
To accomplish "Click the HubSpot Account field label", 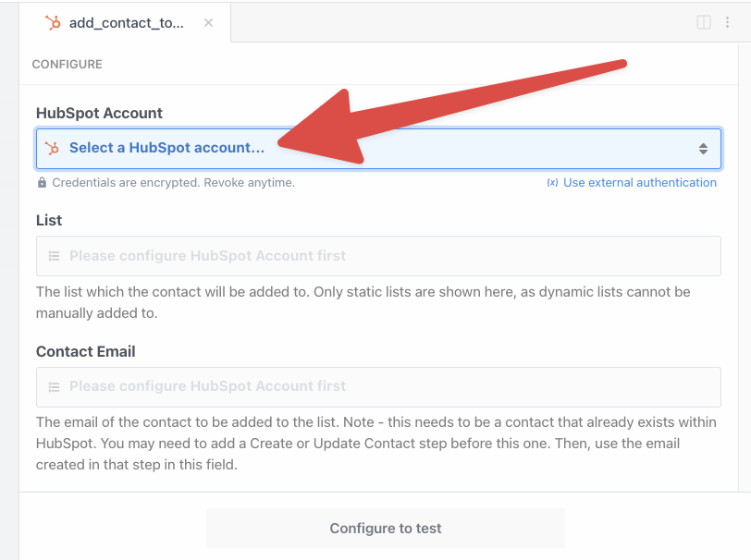I will point(99,113).
